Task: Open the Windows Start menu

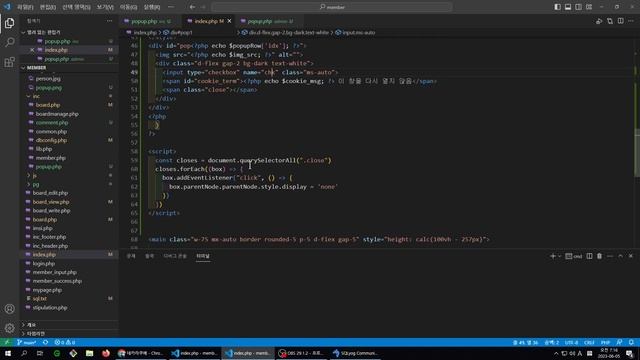Action: tap(8, 353)
